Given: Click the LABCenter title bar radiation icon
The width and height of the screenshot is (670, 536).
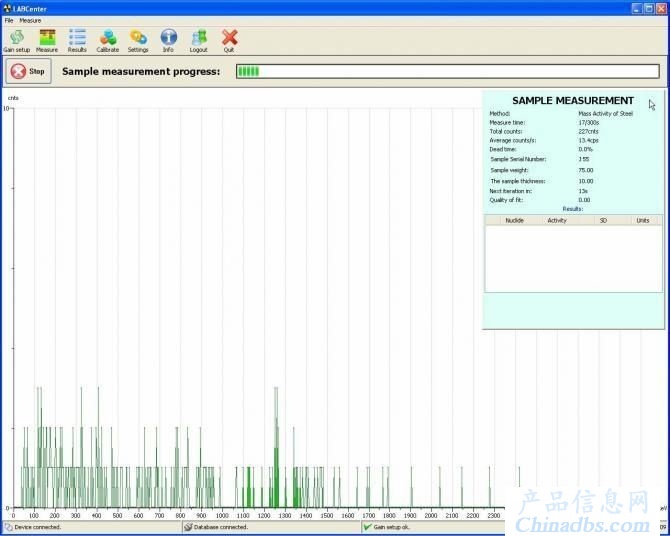Looking at the screenshot, I should [7, 9].
